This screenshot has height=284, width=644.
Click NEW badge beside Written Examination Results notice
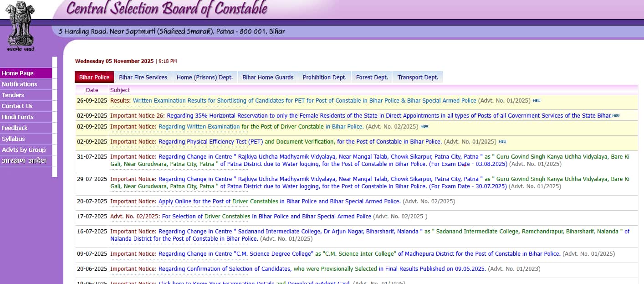click(537, 100)
